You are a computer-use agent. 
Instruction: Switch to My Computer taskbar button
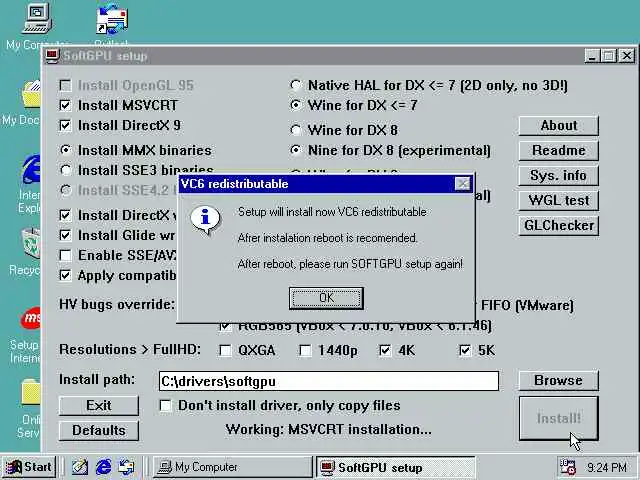click(x=233, y=467)
